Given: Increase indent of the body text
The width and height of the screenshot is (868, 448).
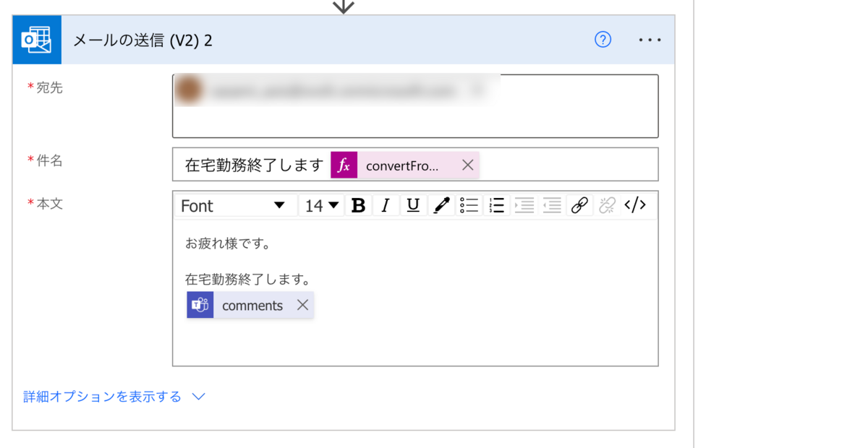Looking at the screenshot, I should pyautogui.click(x=524, y=205).
